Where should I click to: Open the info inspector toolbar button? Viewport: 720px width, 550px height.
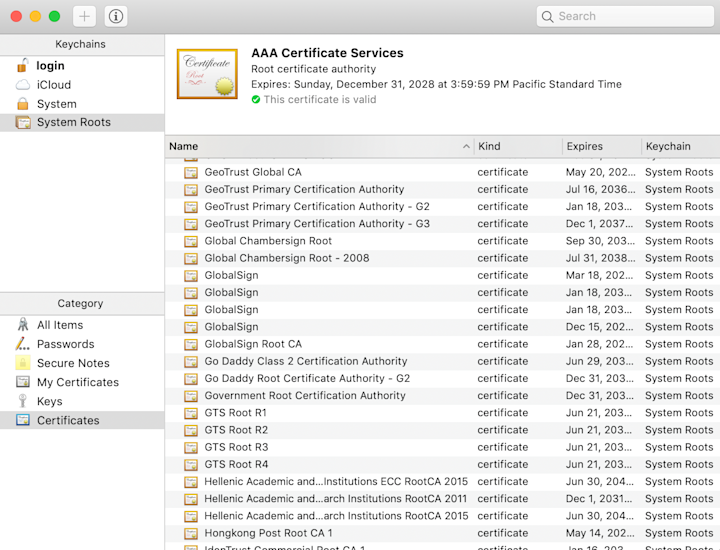[116, 17]
